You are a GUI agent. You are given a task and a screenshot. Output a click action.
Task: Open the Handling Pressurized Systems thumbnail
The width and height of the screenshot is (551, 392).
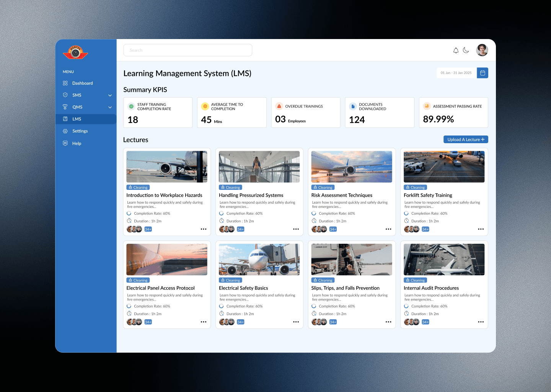259,167
